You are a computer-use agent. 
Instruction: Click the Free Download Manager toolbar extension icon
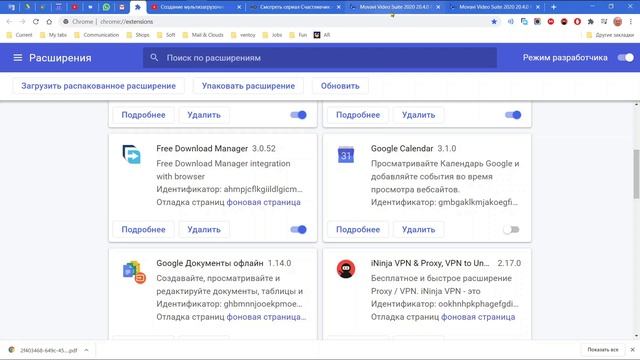(524, 22)
